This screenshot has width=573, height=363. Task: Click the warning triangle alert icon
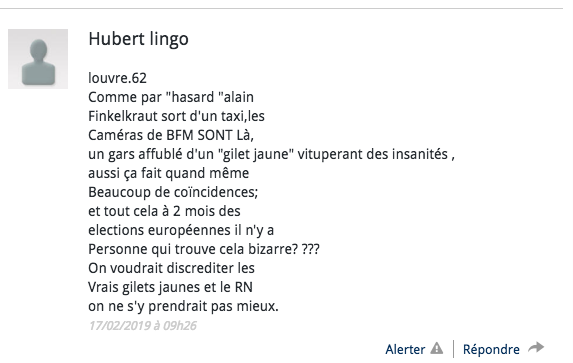(436, 348)
